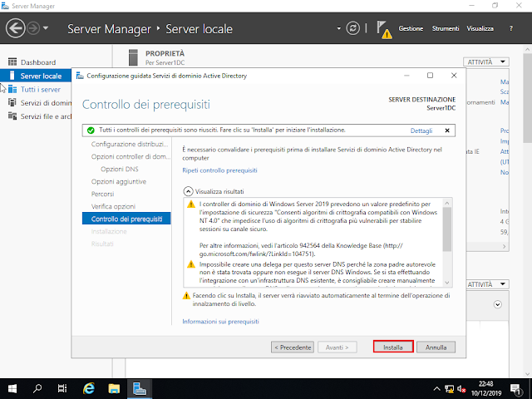This screenshot has height=399, width=532.
Task: Go to Opzioni controller di dominio step
Action: coord(131,156)
